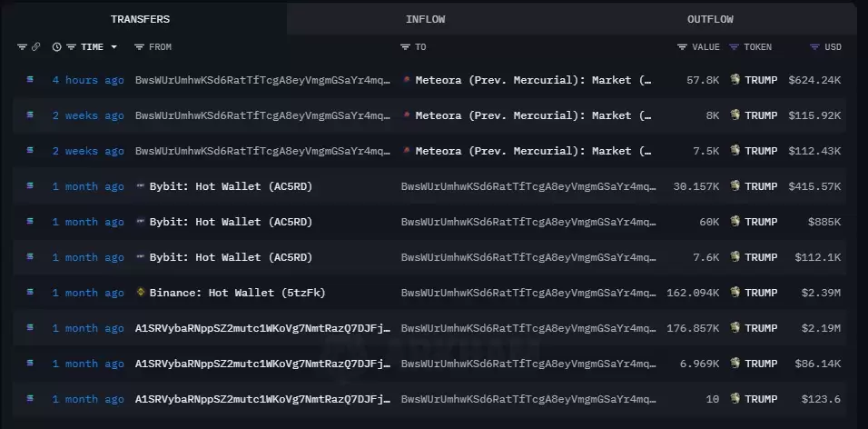Screen dimensions: 868x429
Task: Click the Solana chain icon in the $112.1K row
Action: tap(30, 256)
